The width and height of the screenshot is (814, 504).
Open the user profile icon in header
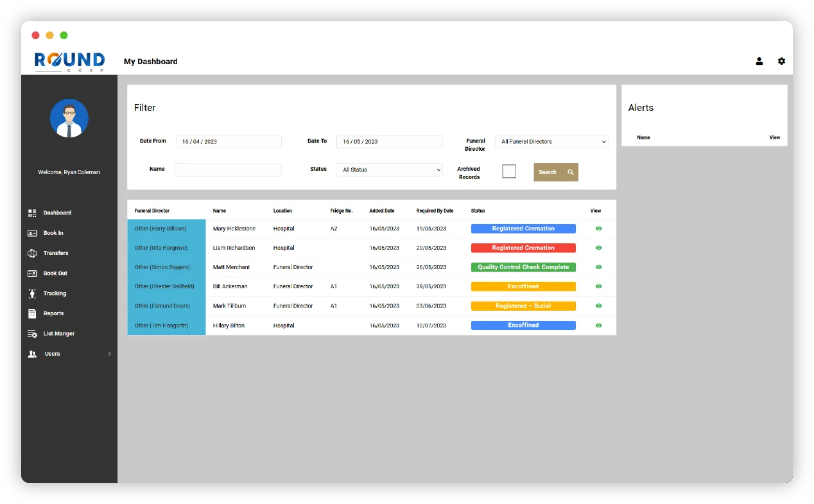point(759,62)
